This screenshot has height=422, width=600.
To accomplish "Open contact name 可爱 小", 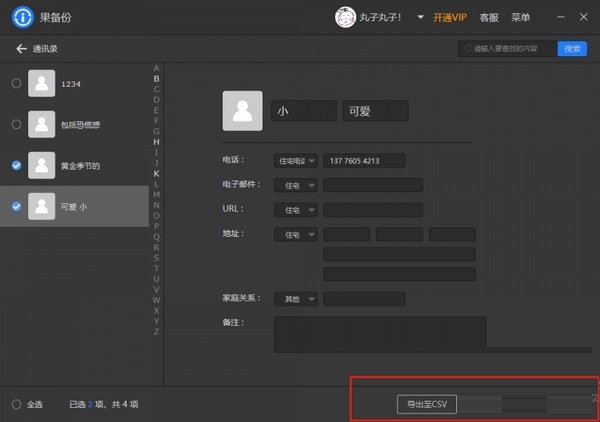I will click(x=74, y=207).
